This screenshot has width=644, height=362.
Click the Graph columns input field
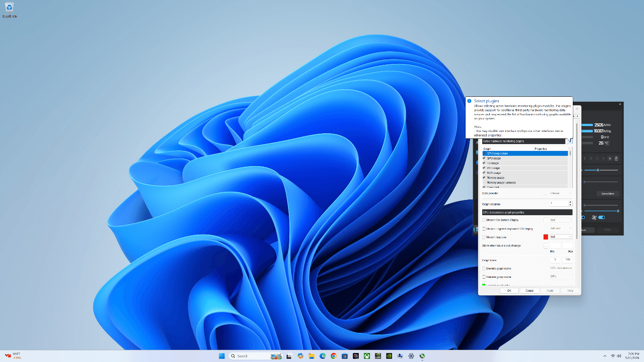tap(559, 204)
